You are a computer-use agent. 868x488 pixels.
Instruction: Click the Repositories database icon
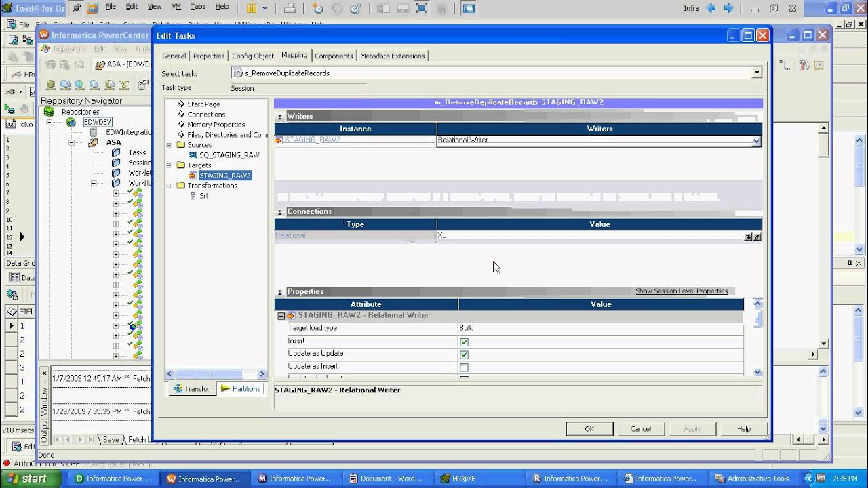49,112
